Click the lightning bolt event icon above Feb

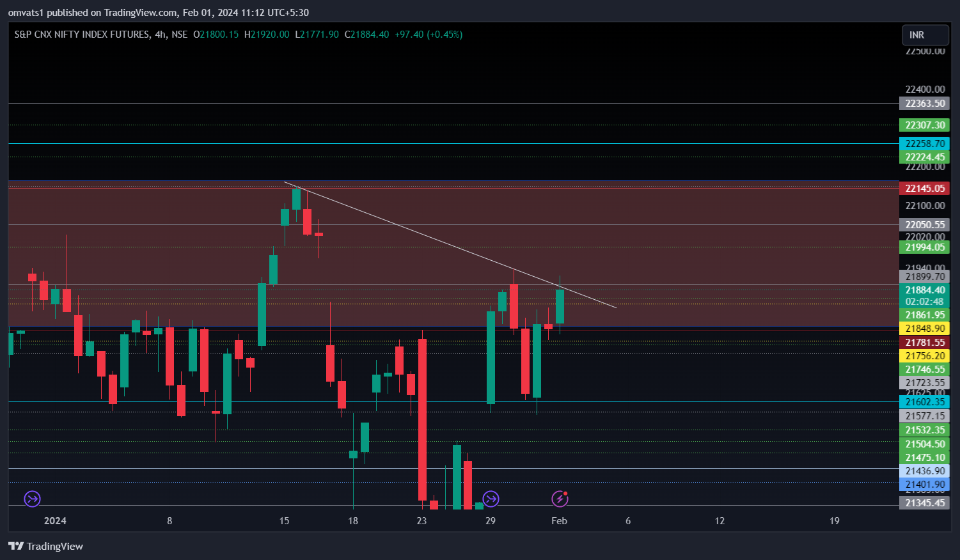tap(560, 499)
